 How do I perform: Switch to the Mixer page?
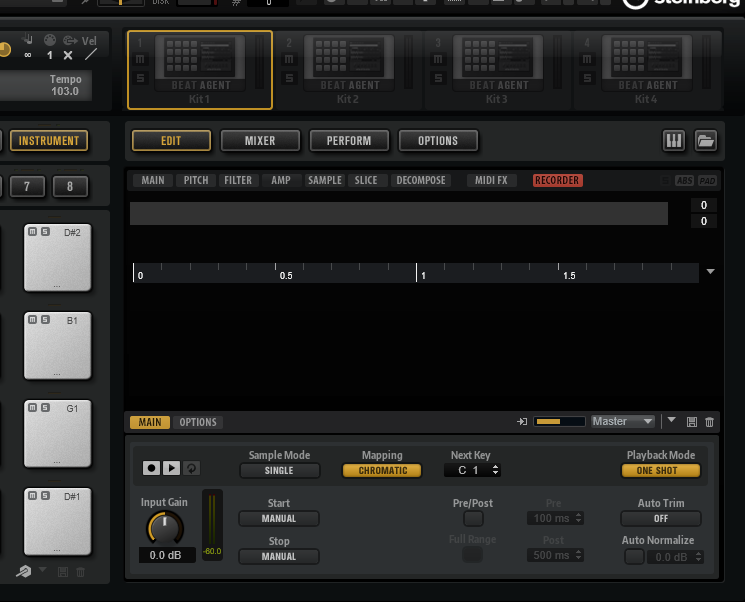(260, 141)
